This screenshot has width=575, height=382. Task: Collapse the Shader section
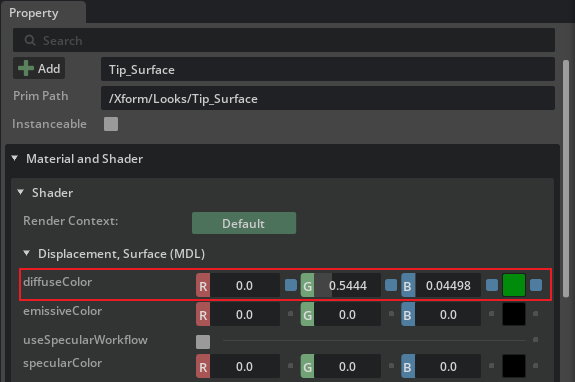21,192
